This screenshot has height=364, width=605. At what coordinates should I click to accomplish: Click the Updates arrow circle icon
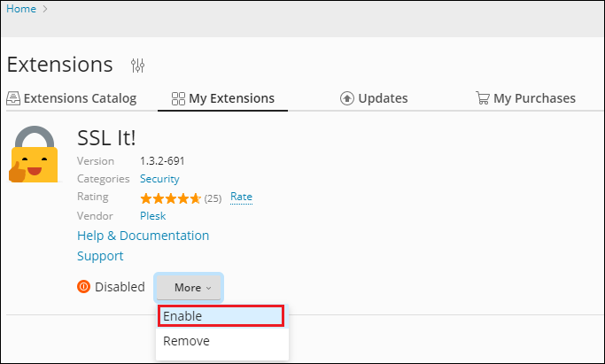(x=347, y=98)
